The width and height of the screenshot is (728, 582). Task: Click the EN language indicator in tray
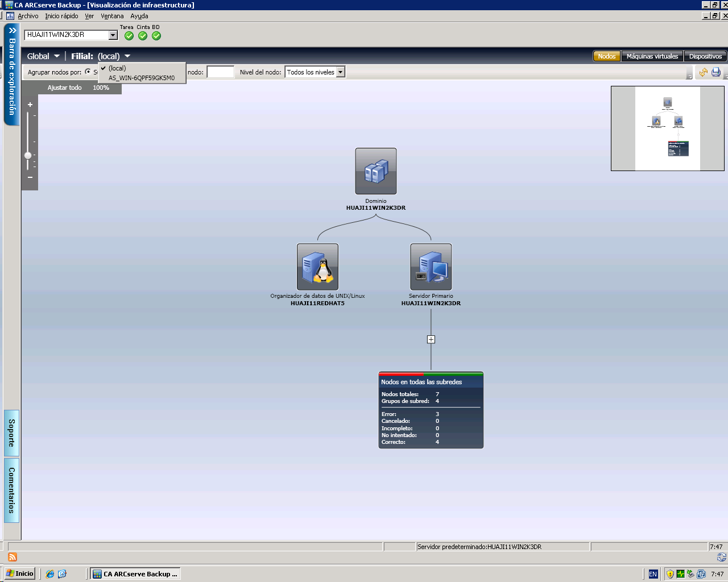(x=653, y=574)
